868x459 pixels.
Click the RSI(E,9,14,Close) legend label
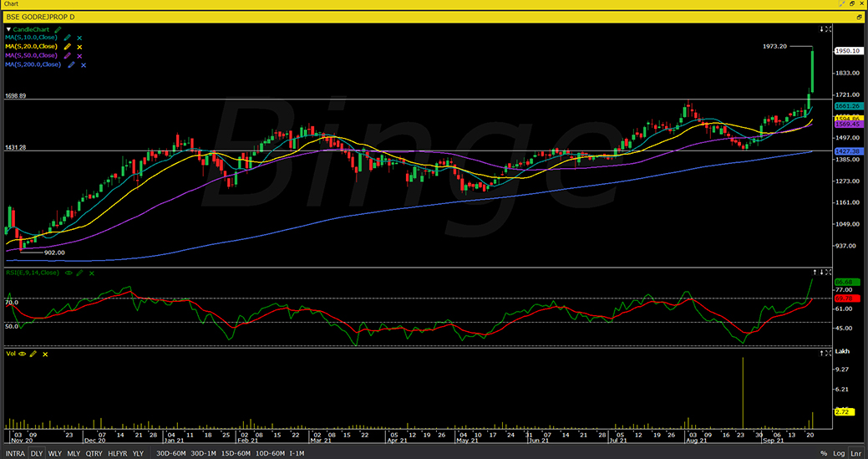33,273
